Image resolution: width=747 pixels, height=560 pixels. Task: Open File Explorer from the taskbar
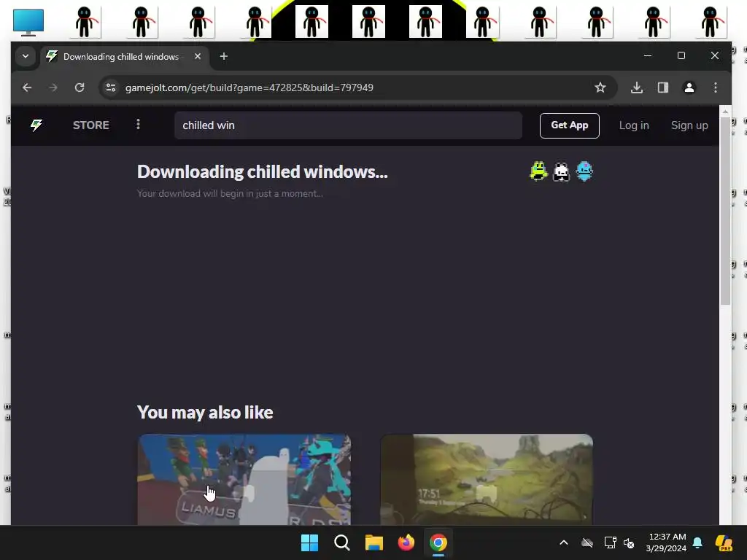point(374,542)
